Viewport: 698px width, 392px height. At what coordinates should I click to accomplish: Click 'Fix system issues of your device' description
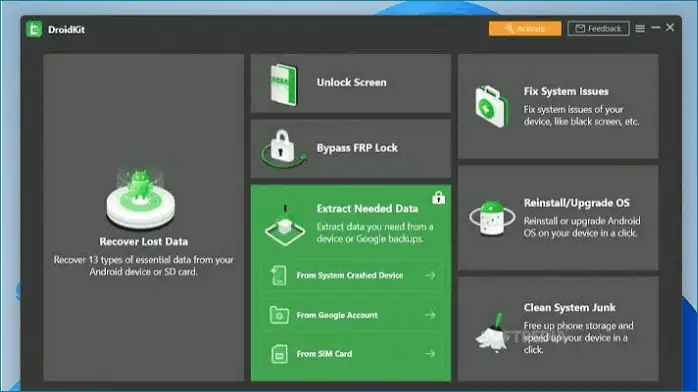[x=581, y=115]
